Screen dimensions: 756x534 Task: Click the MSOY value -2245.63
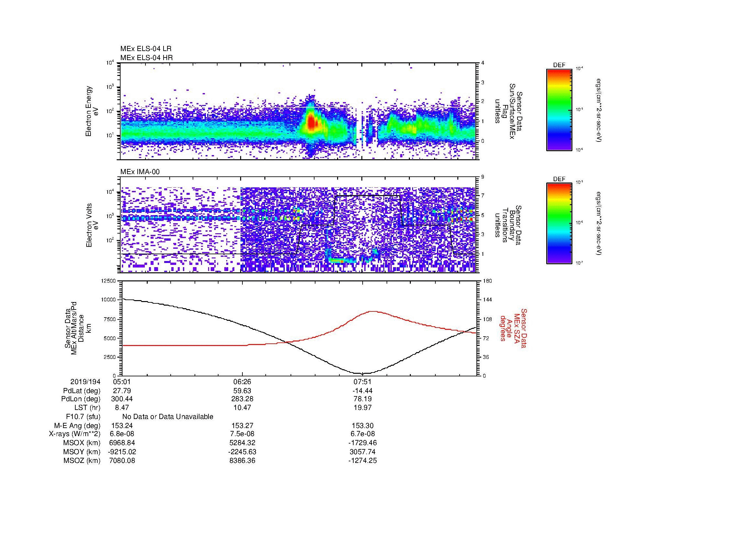[x=242, y=452]
